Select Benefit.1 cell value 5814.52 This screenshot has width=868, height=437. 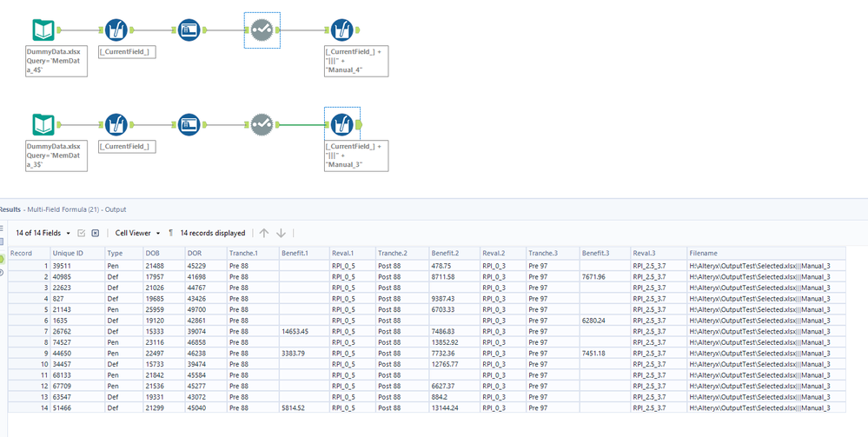(304, 407)
